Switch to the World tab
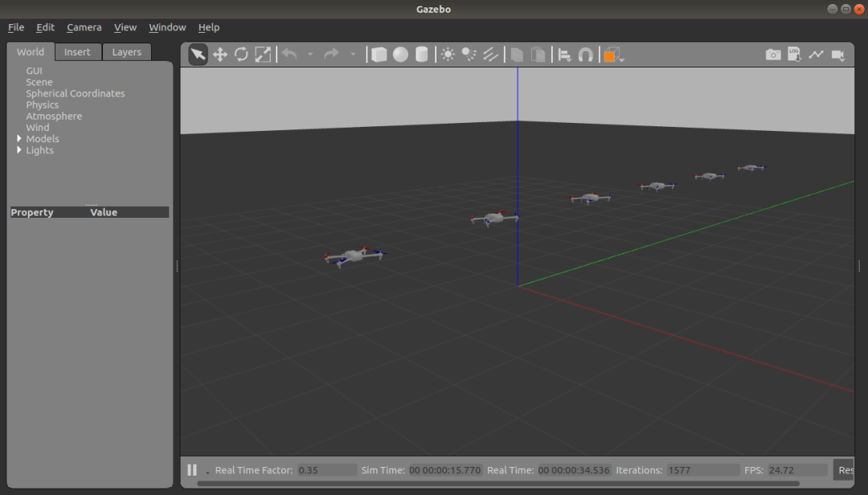The image size is (868, 495). tap(31, 52)
